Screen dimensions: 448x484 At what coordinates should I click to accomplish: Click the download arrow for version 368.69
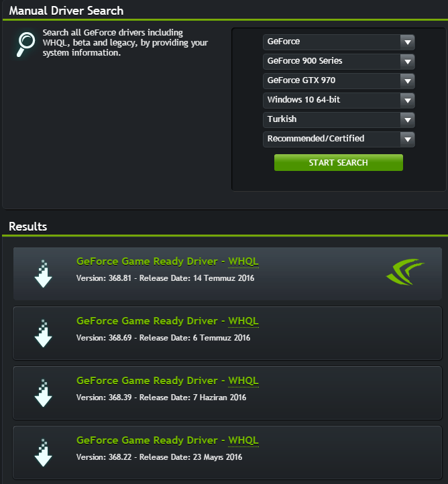click(43, 333)
